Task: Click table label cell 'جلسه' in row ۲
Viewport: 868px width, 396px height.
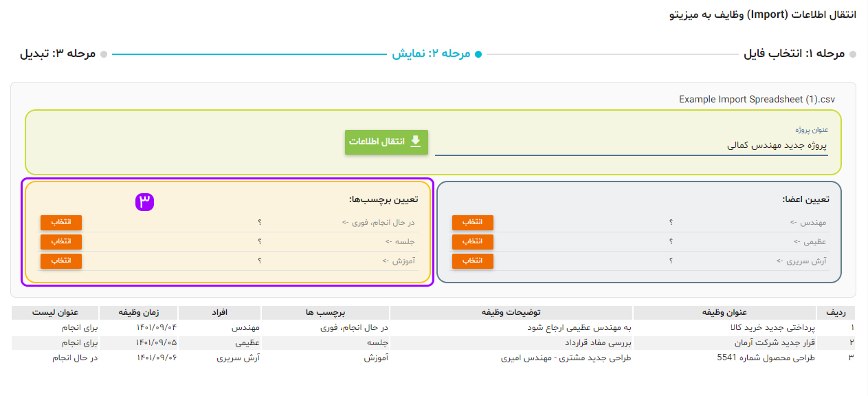Action: coord(378,342)
